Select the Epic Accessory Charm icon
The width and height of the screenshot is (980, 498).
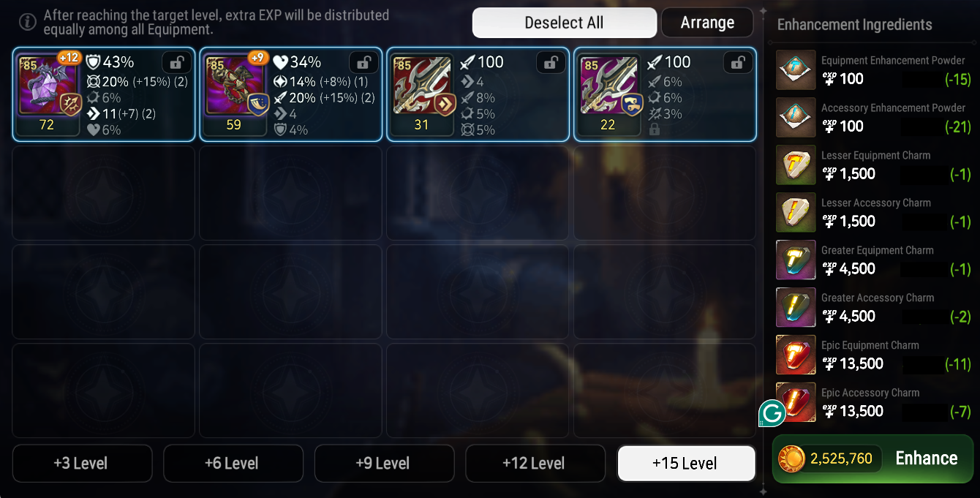pyautogui.click(x=796, y=403)
